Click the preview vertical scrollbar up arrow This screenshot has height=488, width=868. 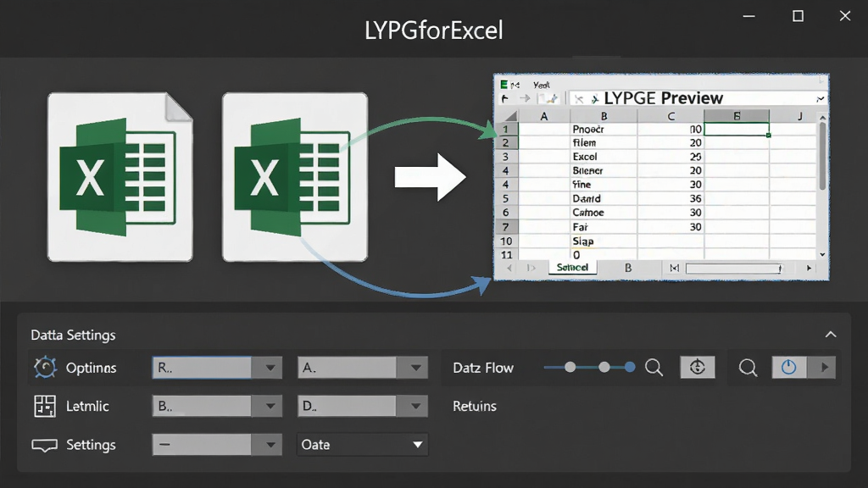tap(822, 118)
